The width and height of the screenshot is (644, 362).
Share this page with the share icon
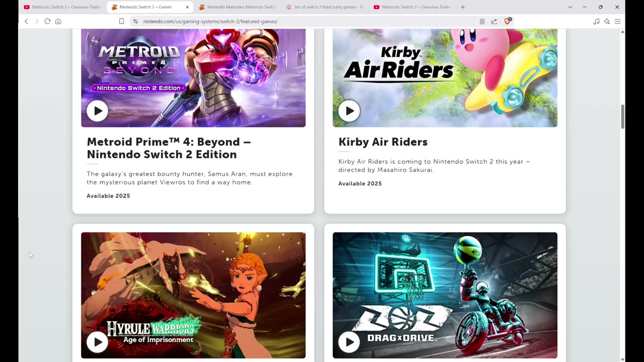[x=494, y=21]
